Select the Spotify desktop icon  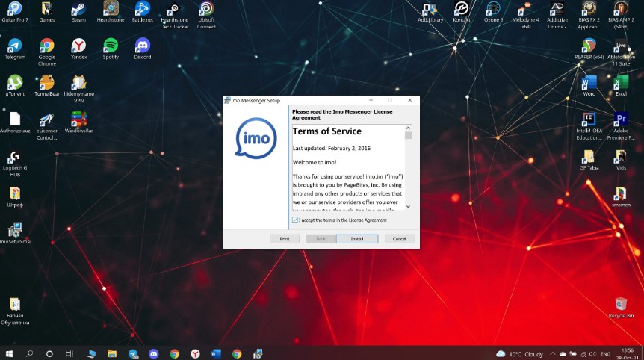pos(111,49)
